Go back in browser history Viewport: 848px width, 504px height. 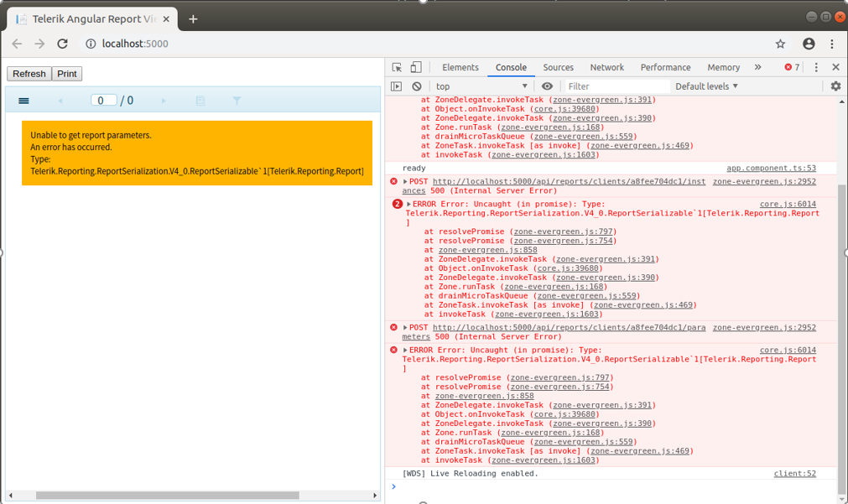pyautogui.click(x=17, y=44)
